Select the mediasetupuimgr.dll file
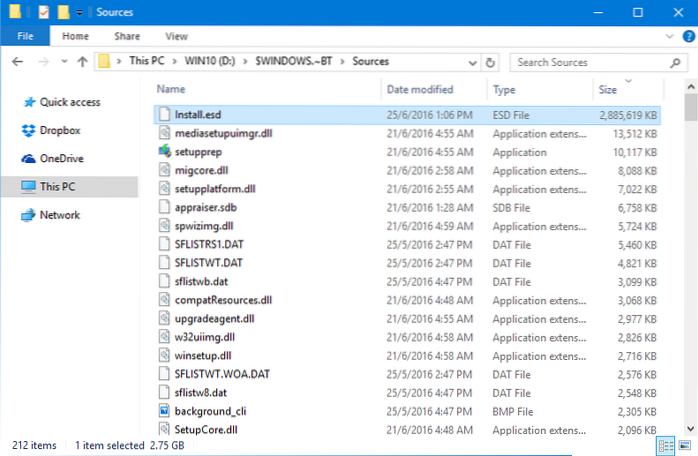The height and width of the screenshot is (456, 698). pyautogui.click(x=407, y=134)
